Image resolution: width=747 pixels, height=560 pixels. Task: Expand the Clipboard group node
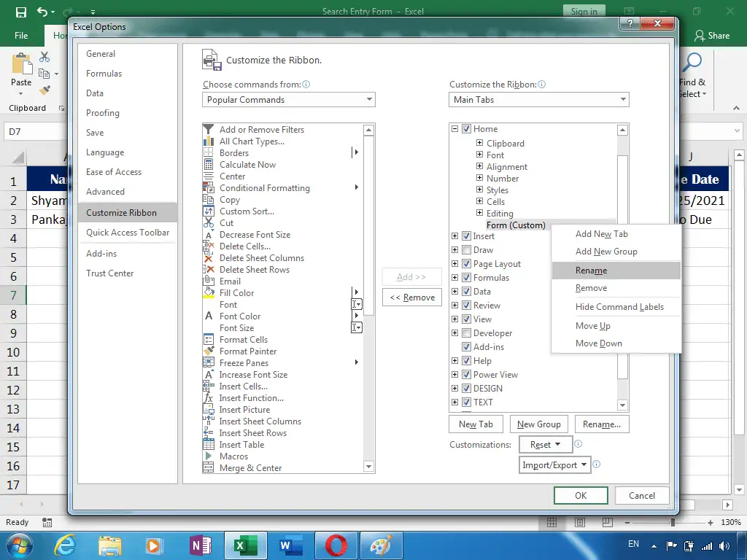pyautogui.click(x=479, y=142)
